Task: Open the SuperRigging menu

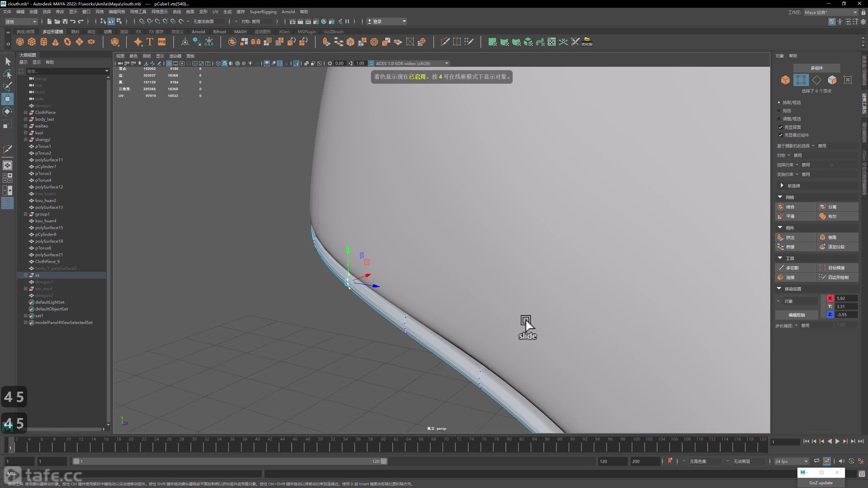Action: [263, 12]
